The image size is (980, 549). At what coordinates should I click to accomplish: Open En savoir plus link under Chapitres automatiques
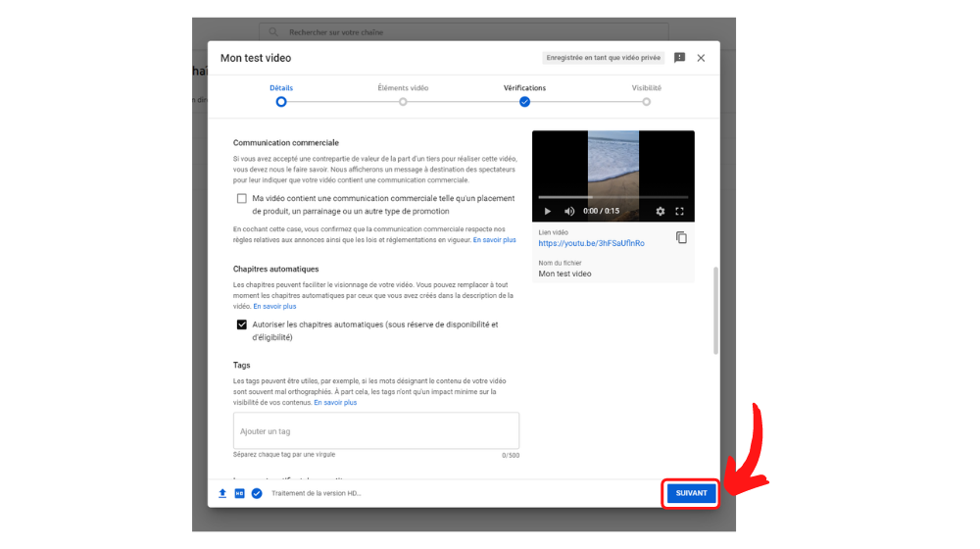click(x=274, y=307)
